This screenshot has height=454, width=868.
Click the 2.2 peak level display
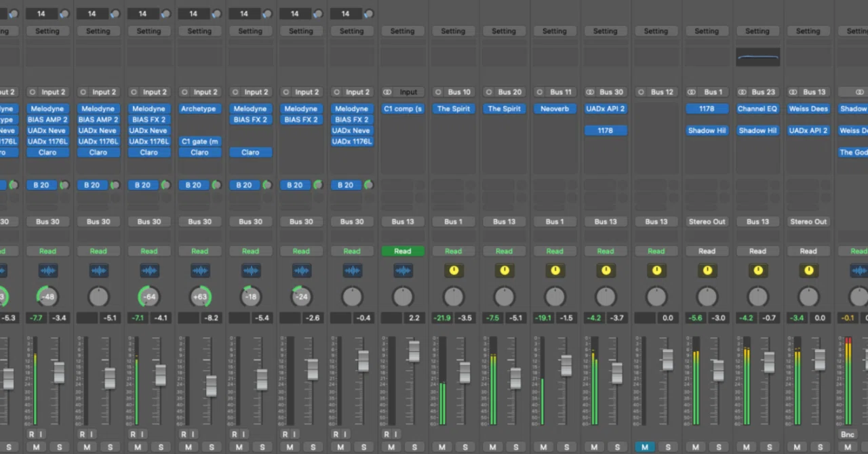click(x=414, y=318)
